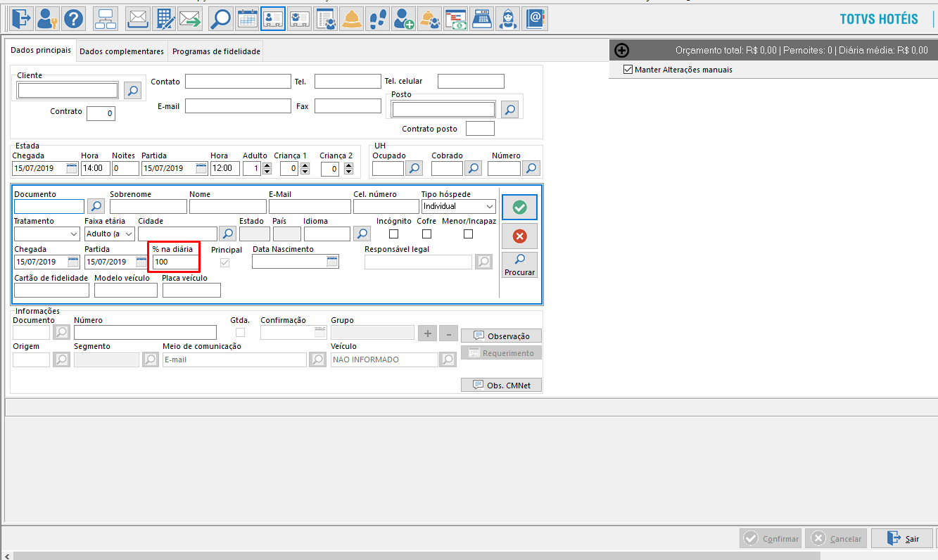This screenshot has height=560, width=938.
Task: Click the lookup icon next to UH Número
Action: coord(531,168)
